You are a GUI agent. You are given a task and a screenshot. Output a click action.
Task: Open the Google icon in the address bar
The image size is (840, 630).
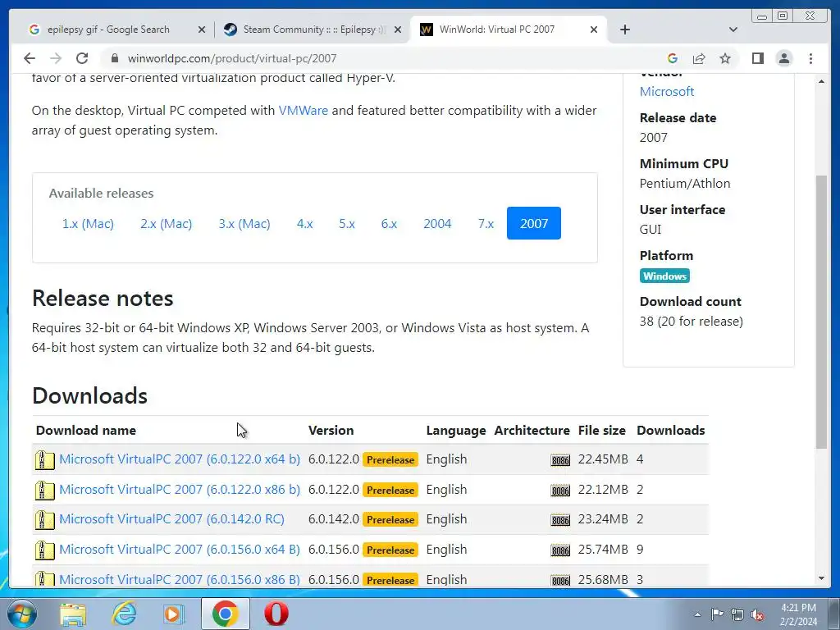pyautogui.click(x=673, y=58)
